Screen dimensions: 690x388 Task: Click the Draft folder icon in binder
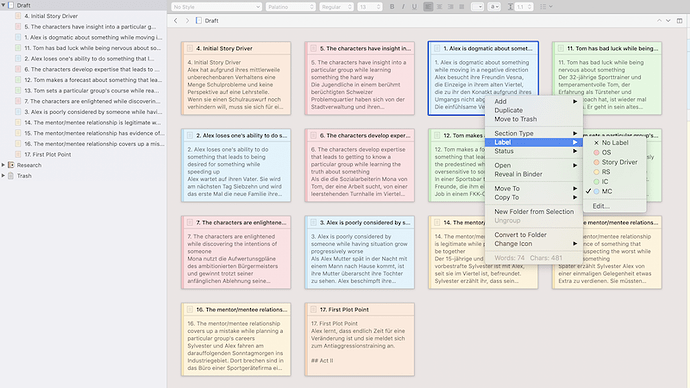click(11, 5)
